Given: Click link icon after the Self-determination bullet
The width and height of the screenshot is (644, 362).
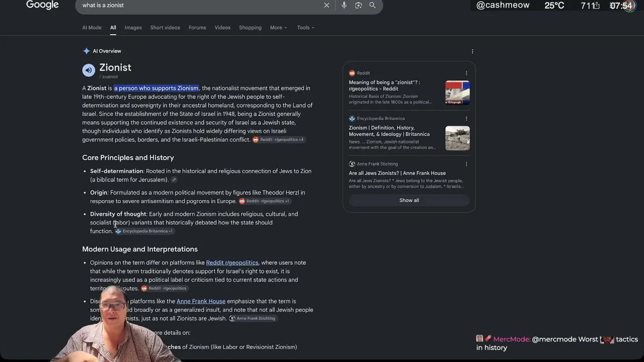Looking at the screenshot, I should [x=174, y=180].
